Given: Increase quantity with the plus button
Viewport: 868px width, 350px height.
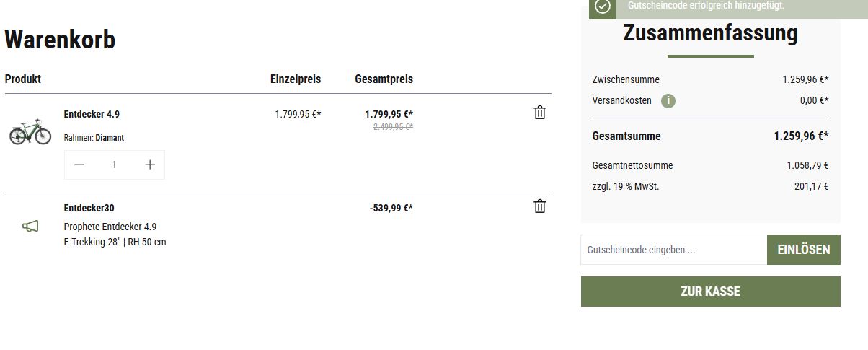Looking at the screenshot, I should coord(150,165).
